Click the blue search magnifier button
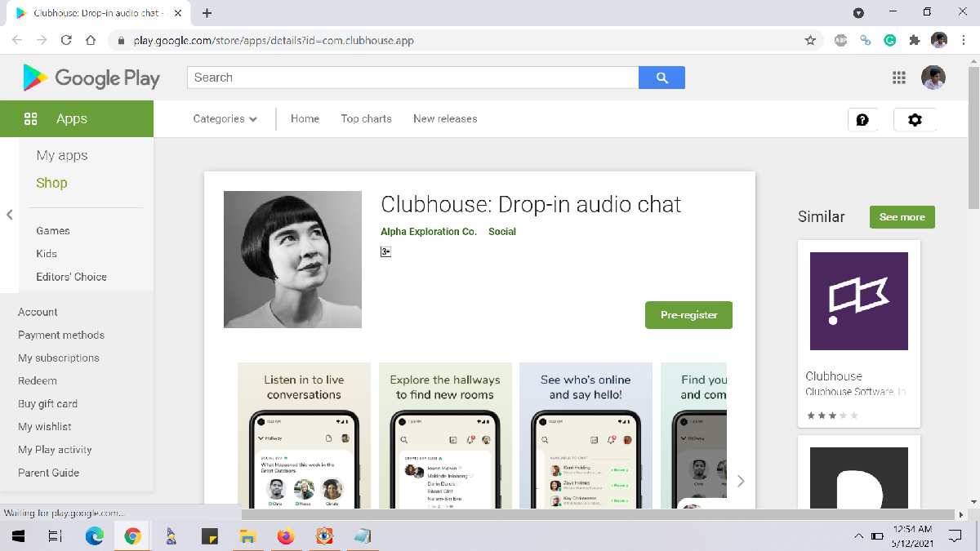 pos(661,78)
